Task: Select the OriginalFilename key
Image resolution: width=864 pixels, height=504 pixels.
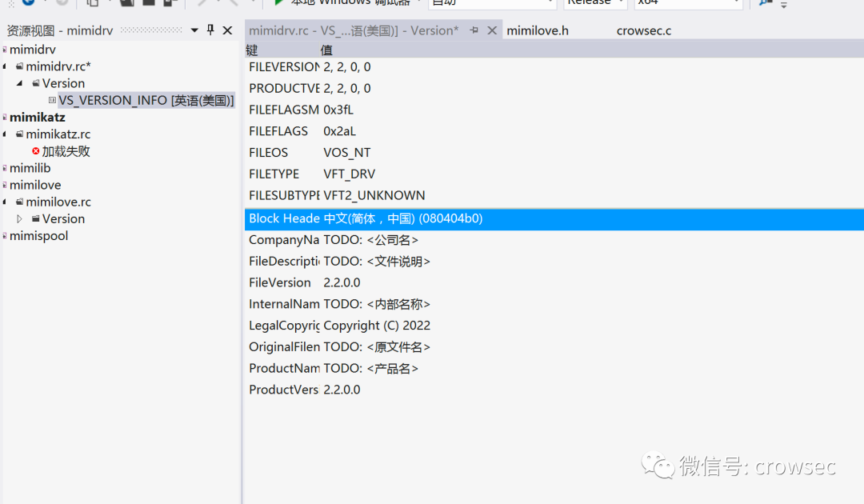Action: pyautogui.click(x=284, y=347)
